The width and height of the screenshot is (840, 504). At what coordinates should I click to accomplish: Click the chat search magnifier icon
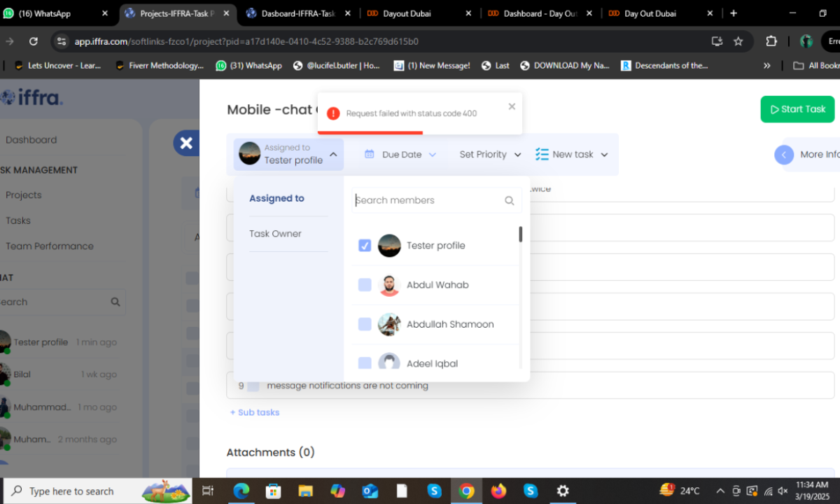click(115, 302)
